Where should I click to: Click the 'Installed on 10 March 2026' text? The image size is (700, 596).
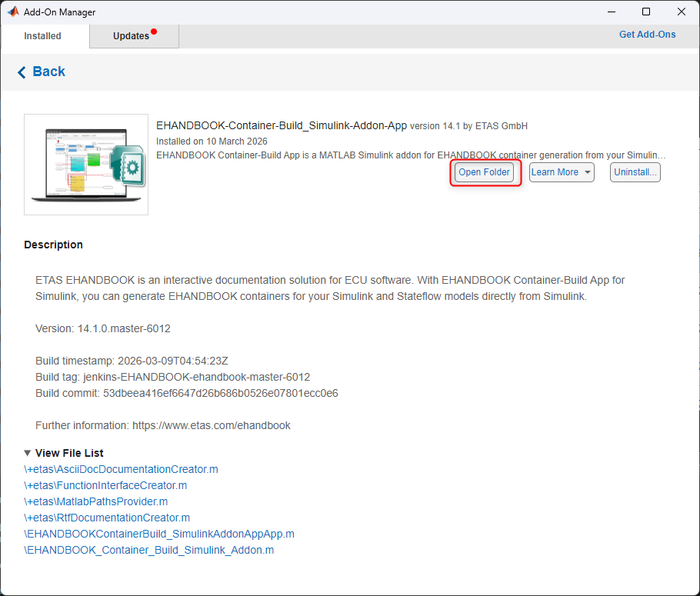pos(212,142)
